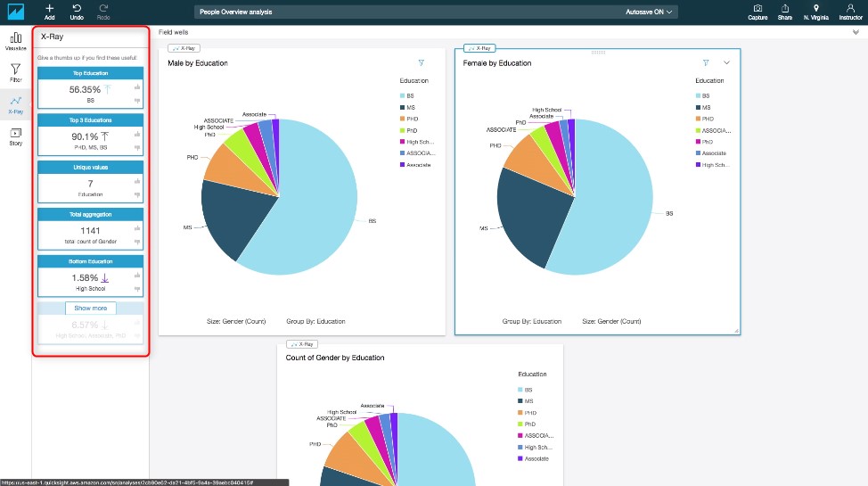Click the 1.58% High School value

85,277
